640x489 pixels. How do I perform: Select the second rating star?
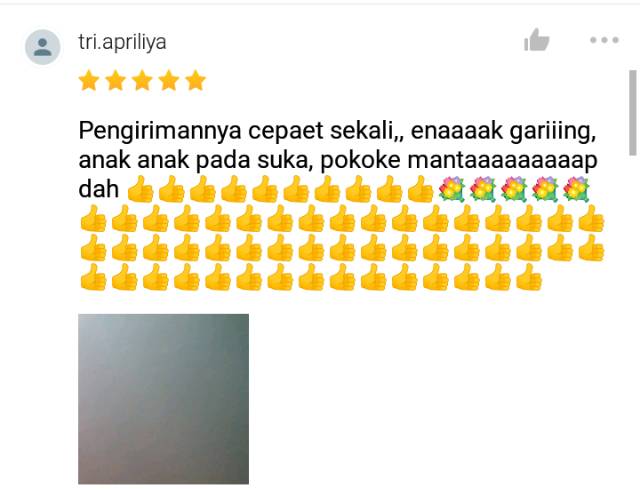click(116, 80)
